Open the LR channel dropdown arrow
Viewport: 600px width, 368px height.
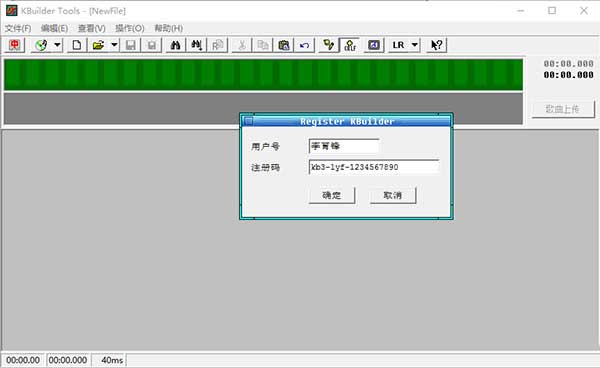pos(414,45)
